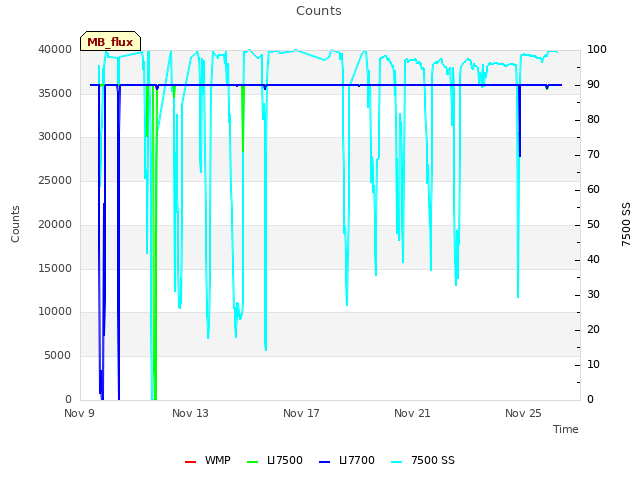Viewport: 640px width, 480px height.
Task: Click the green LI7500 legend color line
Action: (x=253, y=462)
